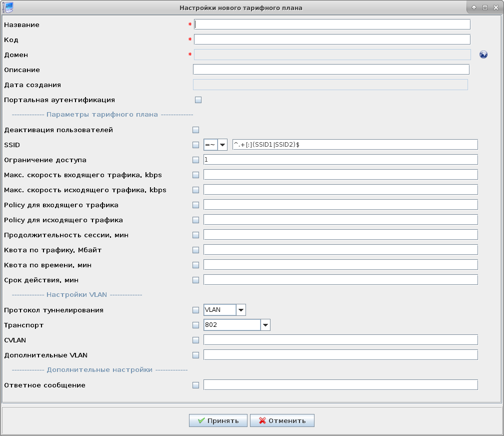Click the Ответное сообщение input field

(340, 385)
